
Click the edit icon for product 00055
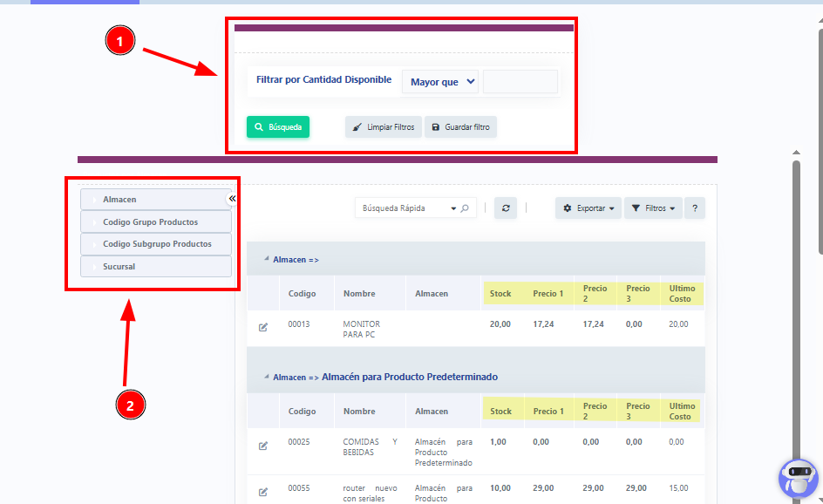(x=263, y=492)
